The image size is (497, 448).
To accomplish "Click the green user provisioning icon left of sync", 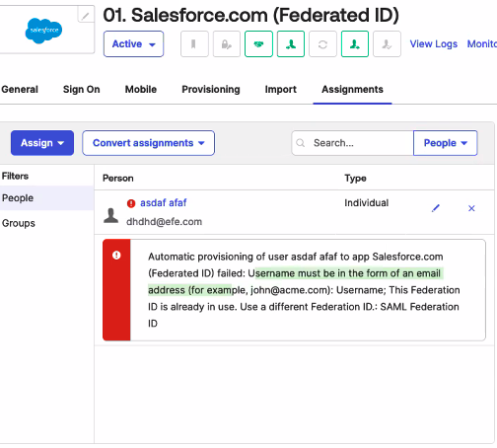I will point(291,43).
